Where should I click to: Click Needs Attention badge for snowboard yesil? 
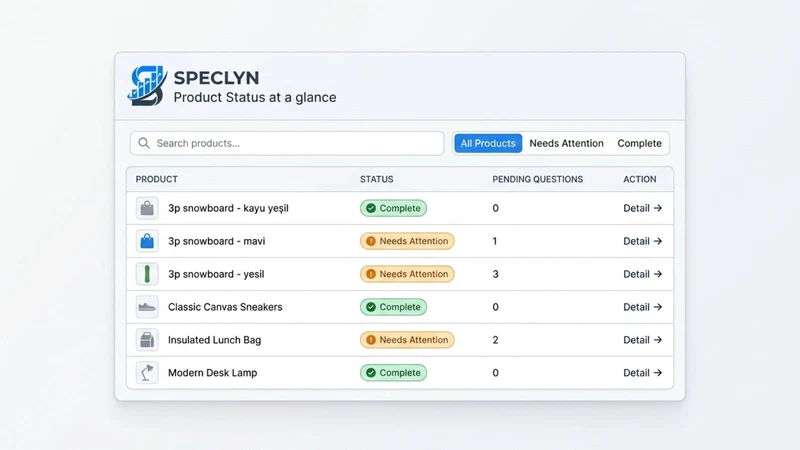407,274
